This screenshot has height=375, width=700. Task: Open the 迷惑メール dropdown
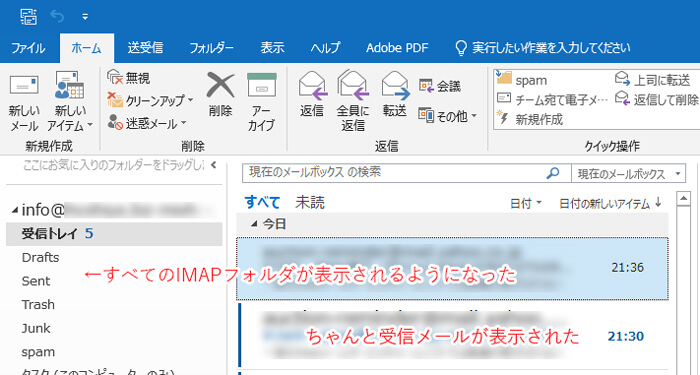pos(147,123)
